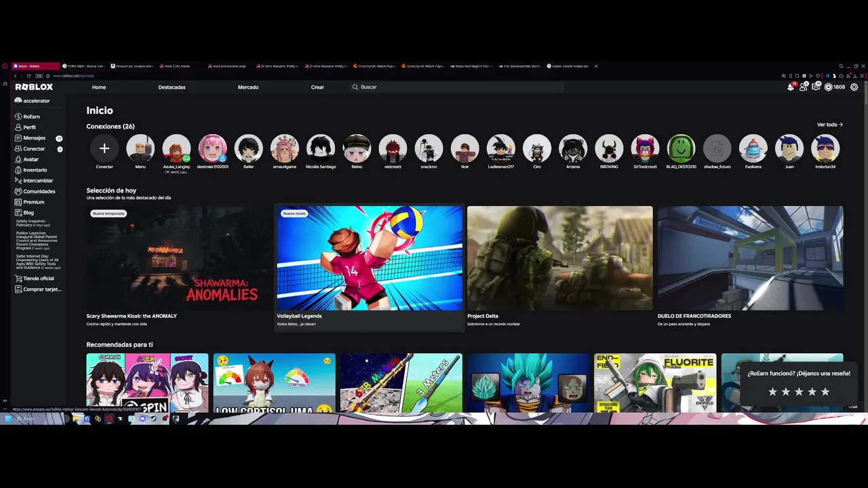The image size is (868, 488).
Task: Open the Shawarma Anomalies game thumbnail
Action: 179,258
